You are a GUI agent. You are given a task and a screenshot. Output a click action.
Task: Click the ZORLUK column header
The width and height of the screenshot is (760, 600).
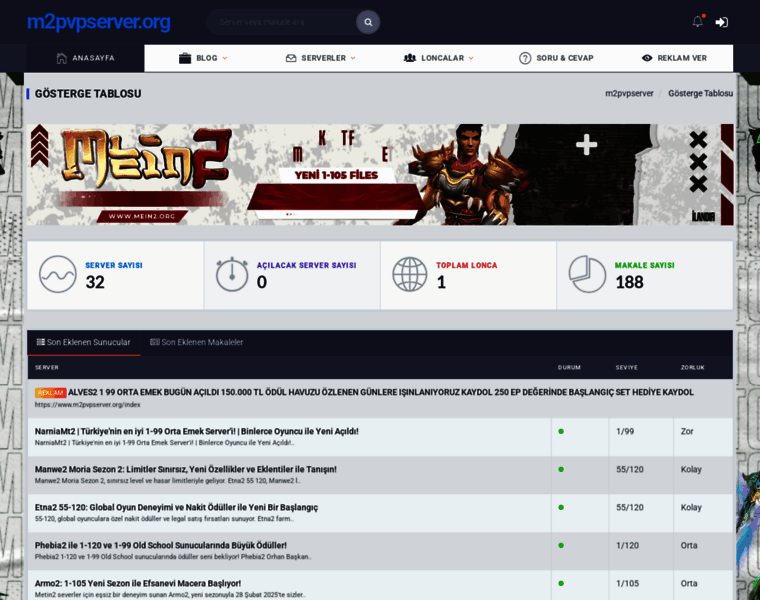point(692,367)
